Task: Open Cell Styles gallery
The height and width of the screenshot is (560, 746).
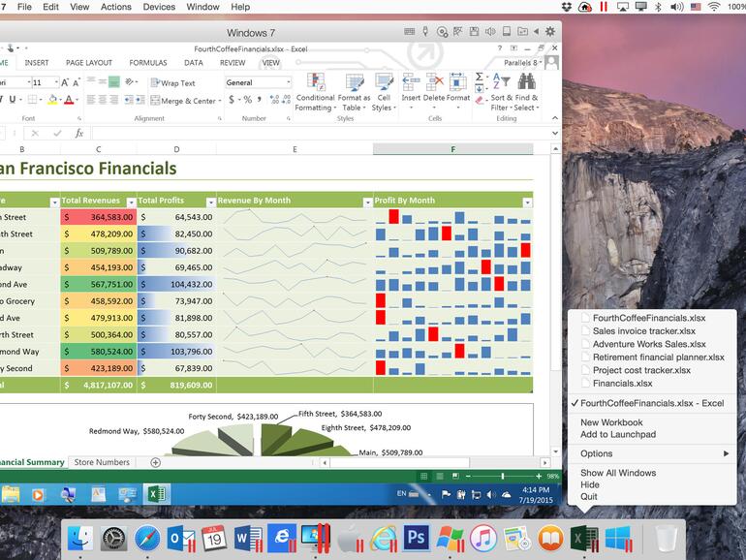Action: 384,92
